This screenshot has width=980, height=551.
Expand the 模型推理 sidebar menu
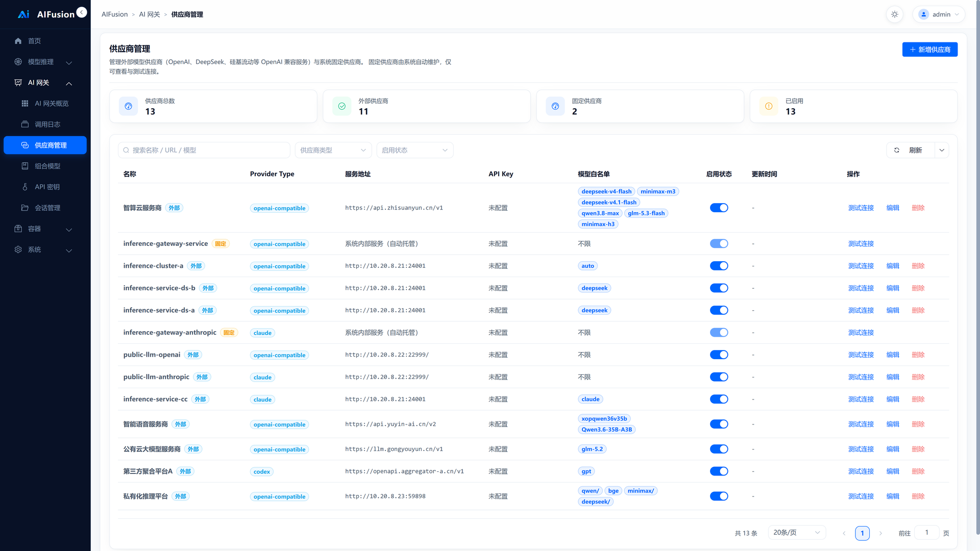(45, 62)
